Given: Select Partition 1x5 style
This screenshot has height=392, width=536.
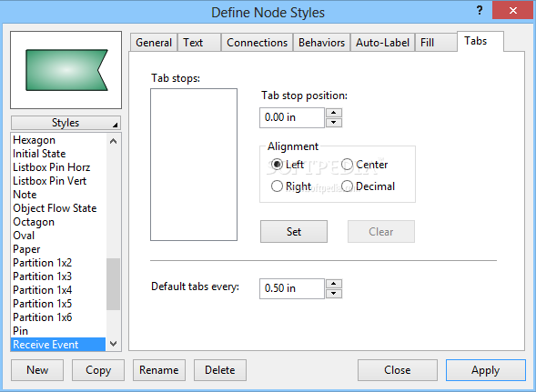Looking at the screenshot, I should (58, 304).
